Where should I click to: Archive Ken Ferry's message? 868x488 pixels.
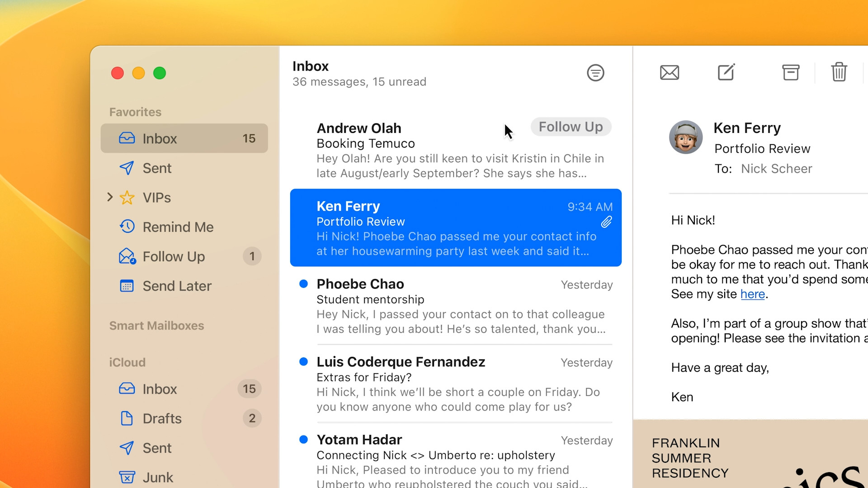[x=790, y=72]
